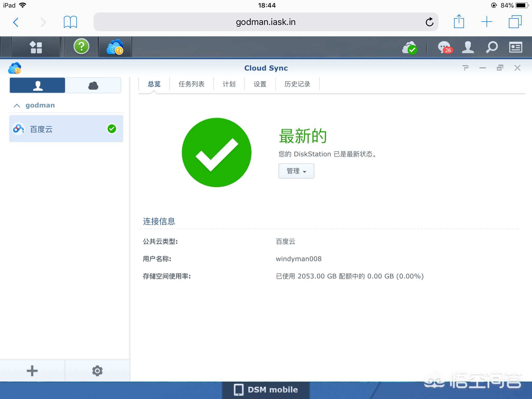This screenshot has width=532, height=399.
Task: Switch to the 历史记录 tab
Action: tap(297, 84)
